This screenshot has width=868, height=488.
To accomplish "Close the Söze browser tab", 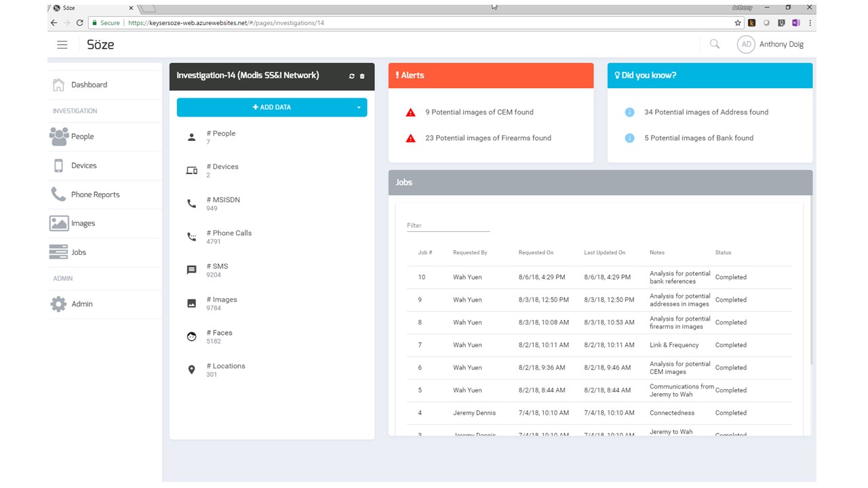I will tap(131, 8).
